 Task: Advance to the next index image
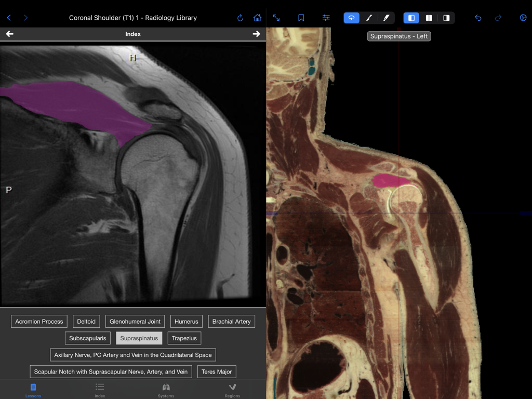click(256, 34)
